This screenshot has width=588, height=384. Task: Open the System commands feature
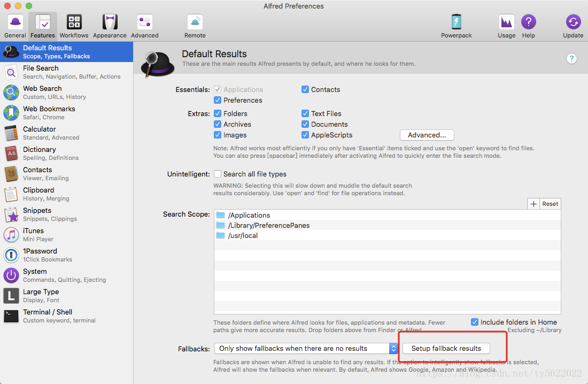66,275
